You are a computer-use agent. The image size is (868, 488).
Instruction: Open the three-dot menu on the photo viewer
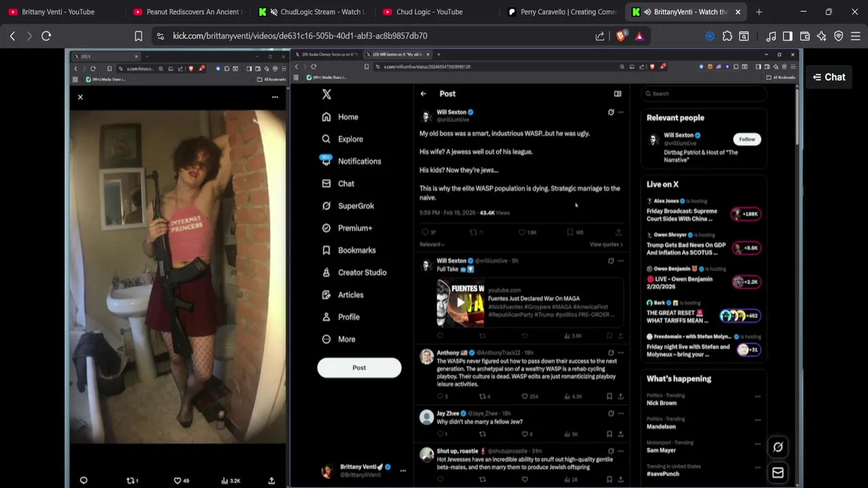pos(275,97)
